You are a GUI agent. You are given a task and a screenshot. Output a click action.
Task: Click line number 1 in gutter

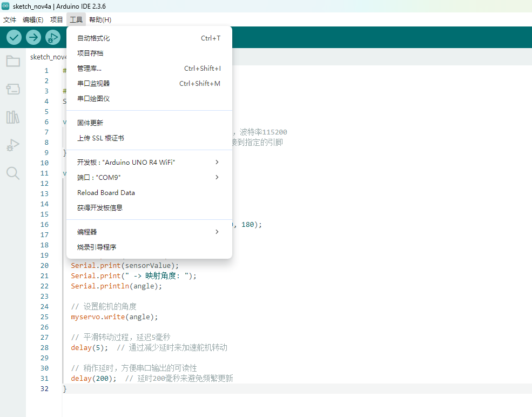[x=46, y=71]
